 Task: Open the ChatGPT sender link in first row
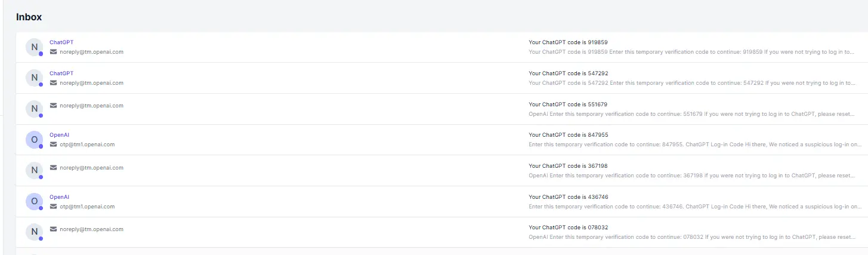(61, 42)
